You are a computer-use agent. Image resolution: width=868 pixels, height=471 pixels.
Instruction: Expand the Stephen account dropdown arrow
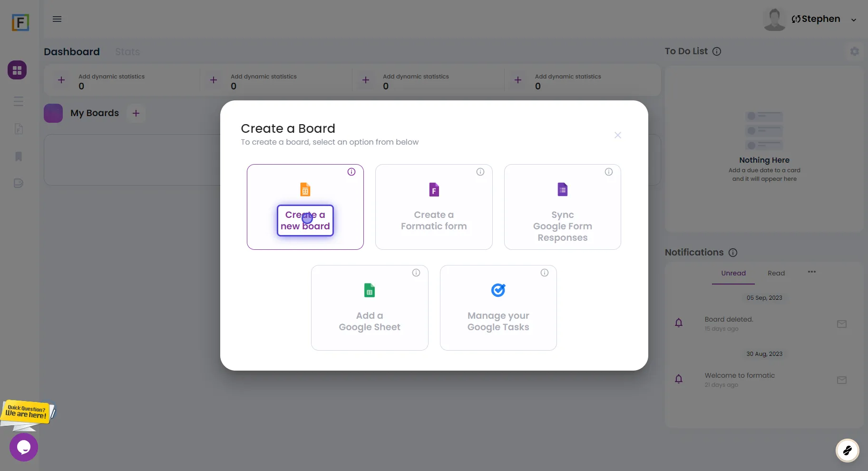[854, 20]
